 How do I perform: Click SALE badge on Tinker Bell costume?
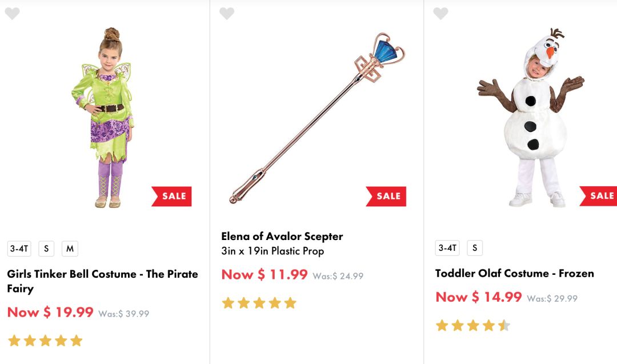[172, 196]
